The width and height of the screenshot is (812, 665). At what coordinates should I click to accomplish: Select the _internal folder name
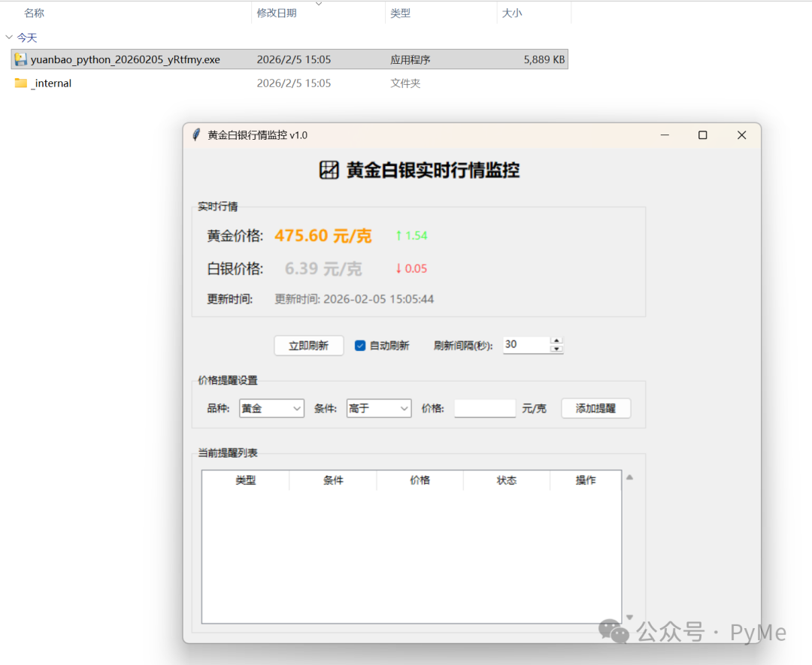point(51,83)
